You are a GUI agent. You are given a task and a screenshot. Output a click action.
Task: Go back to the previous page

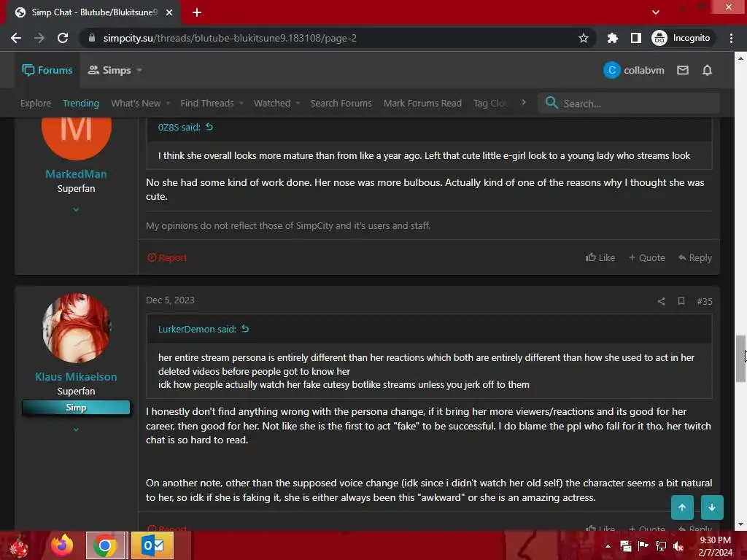coord(16,38)
